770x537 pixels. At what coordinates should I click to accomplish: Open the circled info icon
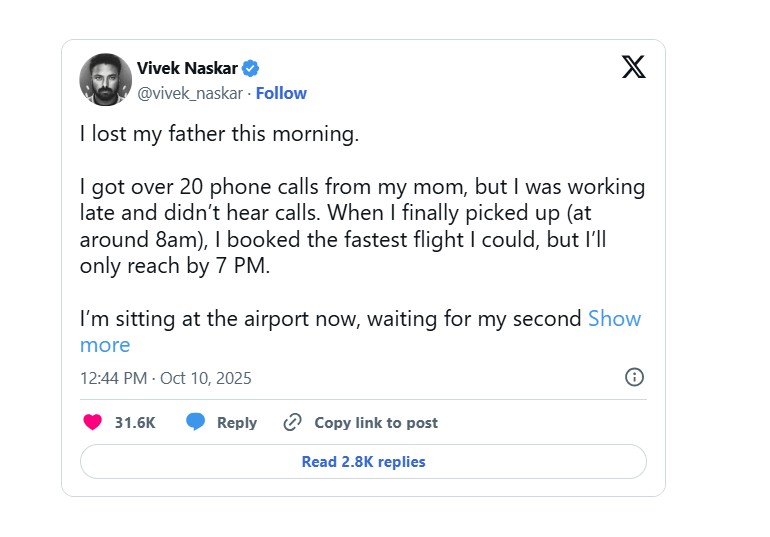(x=634, y=377)
